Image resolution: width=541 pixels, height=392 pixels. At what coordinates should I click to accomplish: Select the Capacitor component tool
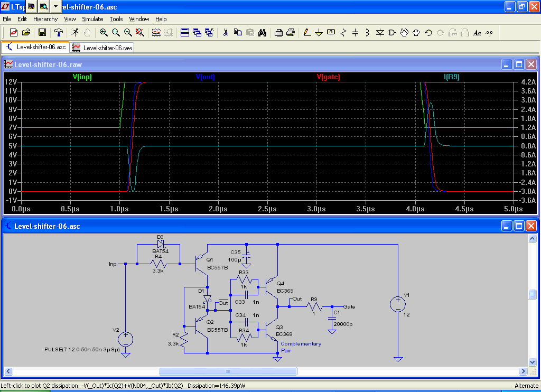pos(355,33)
